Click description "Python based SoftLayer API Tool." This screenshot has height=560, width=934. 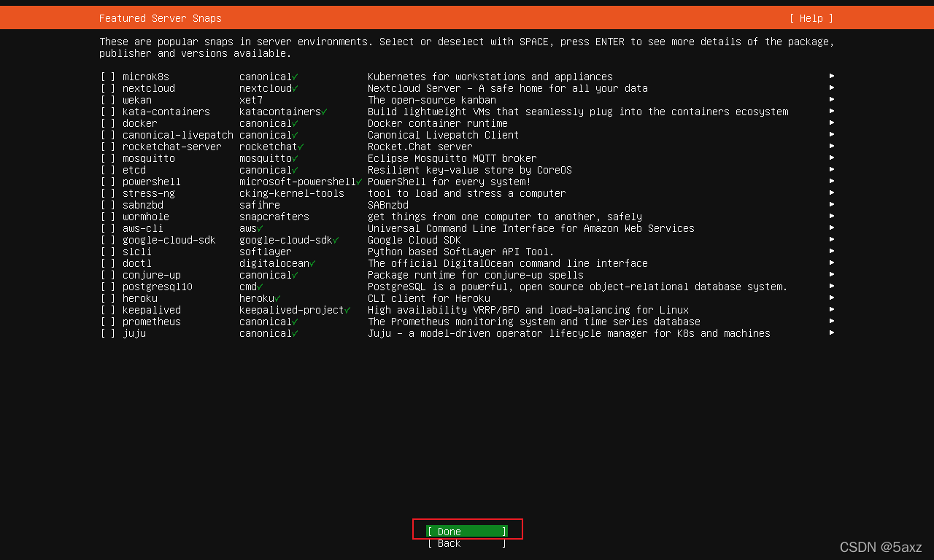pos(461,252)
